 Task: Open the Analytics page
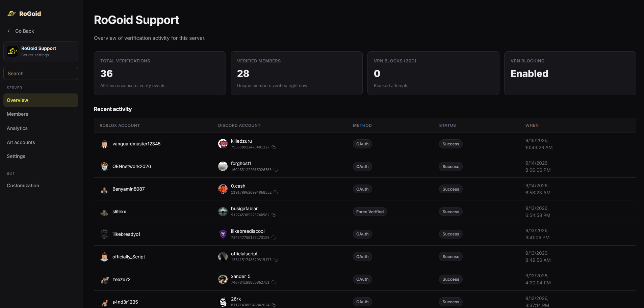click(x=41, y=128)
